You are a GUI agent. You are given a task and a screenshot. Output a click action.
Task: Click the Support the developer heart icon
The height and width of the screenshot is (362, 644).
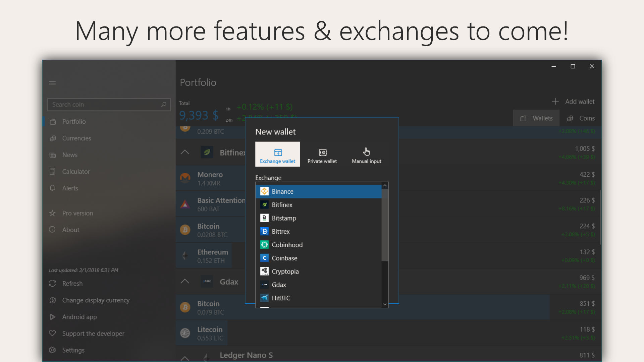pos(52,334)
